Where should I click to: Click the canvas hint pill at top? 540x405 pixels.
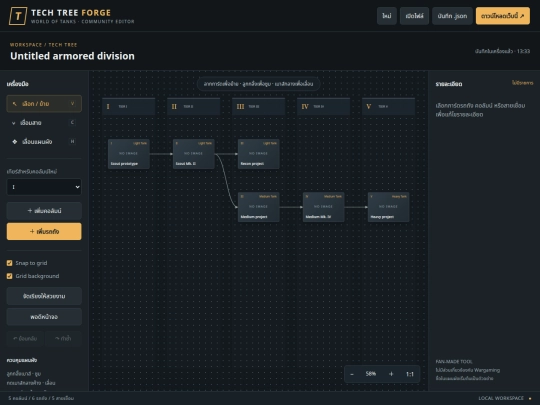pos(258,84)
